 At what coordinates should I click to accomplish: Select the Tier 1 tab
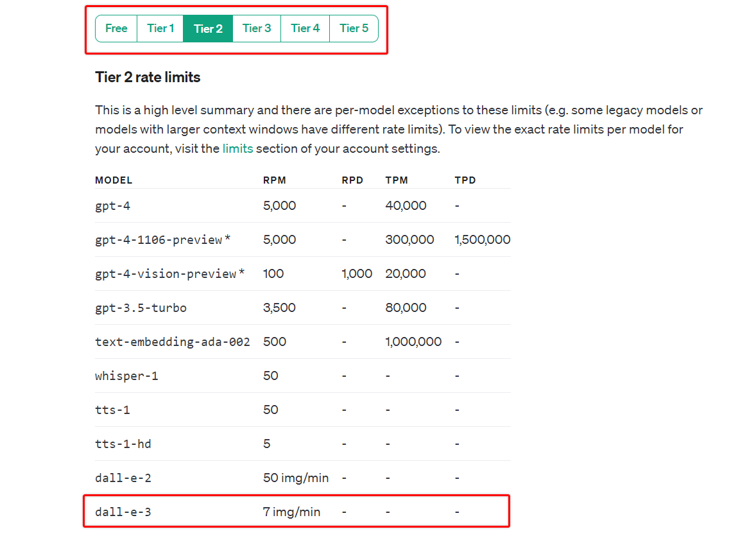(160, 28)
